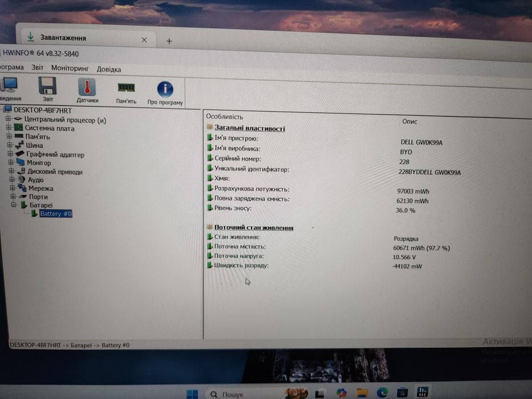Expand the Порти tree node
Image resolution: width=532 pixels, height=399 pixels.
[x=13, y=196]
